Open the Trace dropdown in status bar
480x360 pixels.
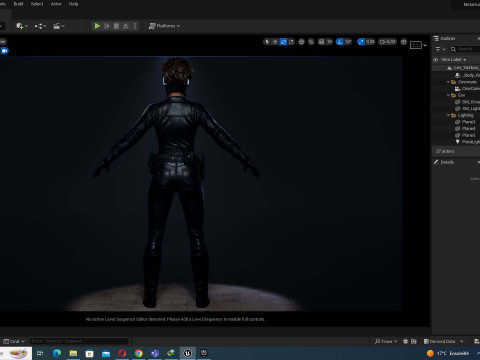(386, 341)
